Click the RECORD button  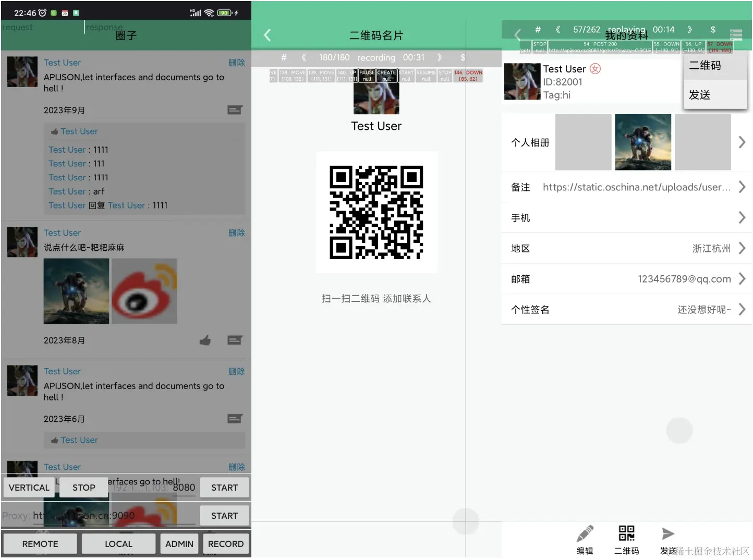(226, 544)
